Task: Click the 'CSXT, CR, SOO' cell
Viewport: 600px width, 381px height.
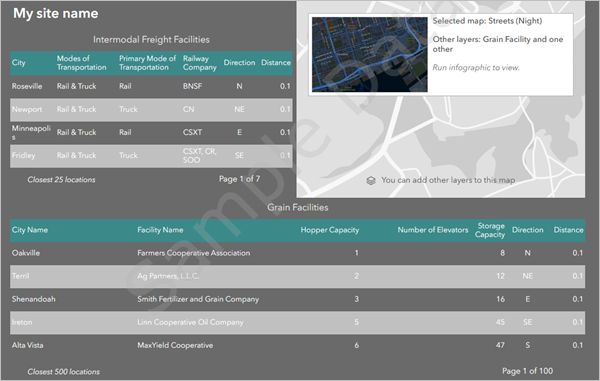Action: 200,156
